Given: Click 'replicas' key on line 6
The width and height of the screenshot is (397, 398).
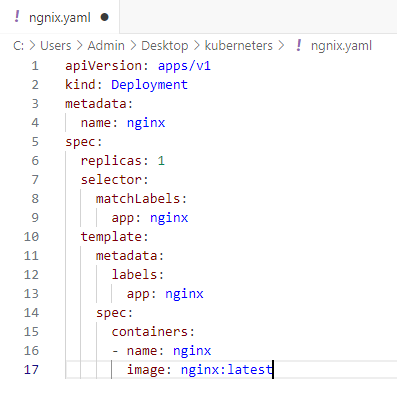Looking at the screenshot, I should (111, 161).
